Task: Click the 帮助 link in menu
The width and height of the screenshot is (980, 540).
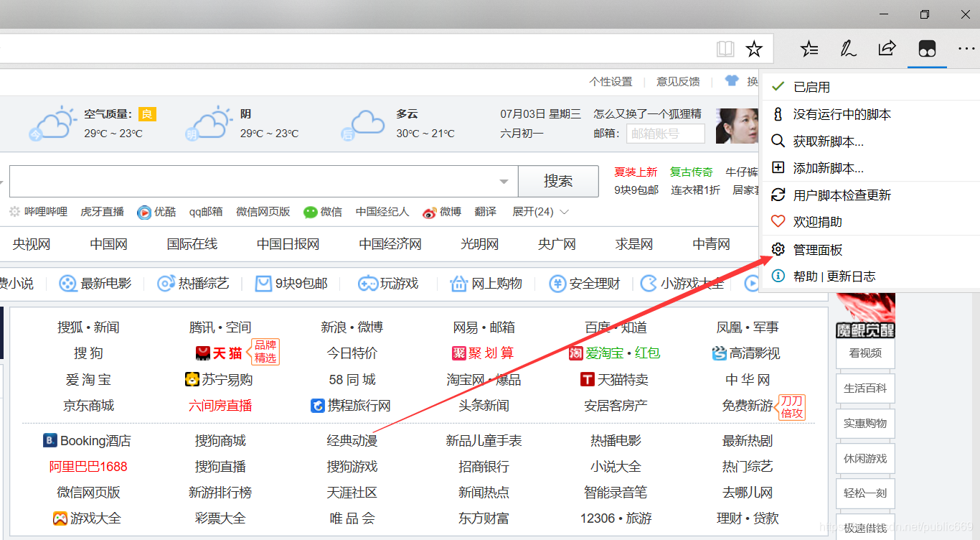Action: (805, 276)
